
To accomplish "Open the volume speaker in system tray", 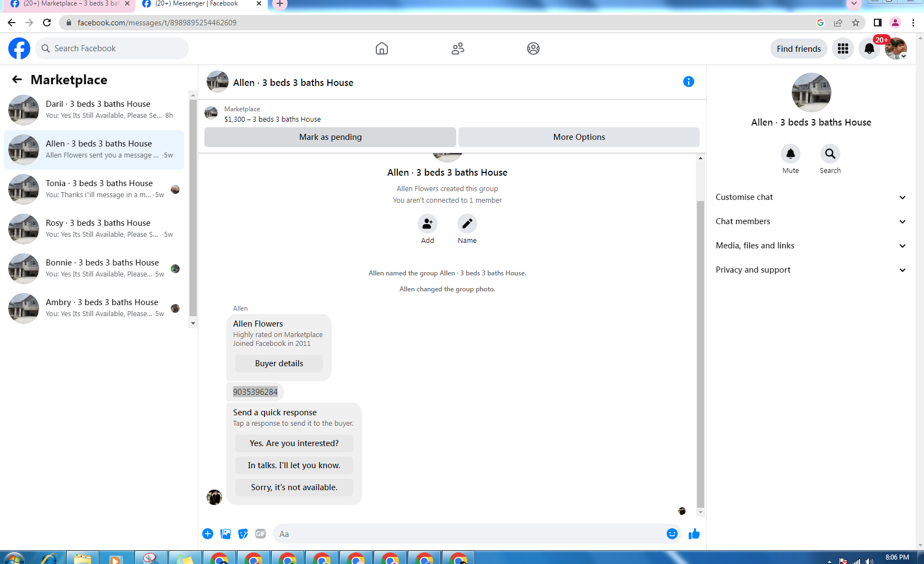I will tap(869, 561).
